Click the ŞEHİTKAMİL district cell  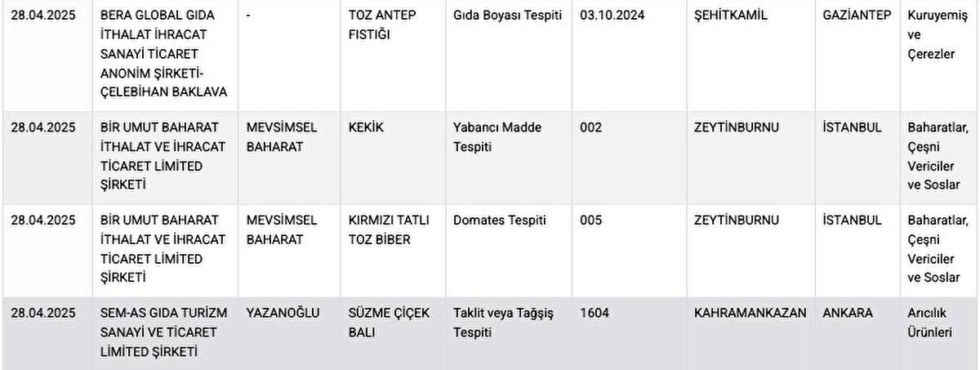[x=731, y=16]
